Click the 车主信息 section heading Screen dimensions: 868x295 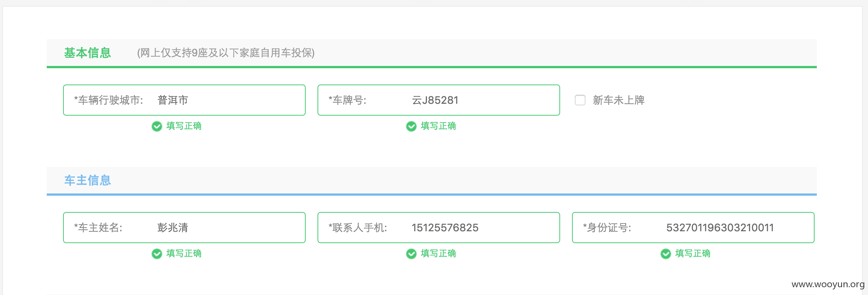(x=88, y=180)
